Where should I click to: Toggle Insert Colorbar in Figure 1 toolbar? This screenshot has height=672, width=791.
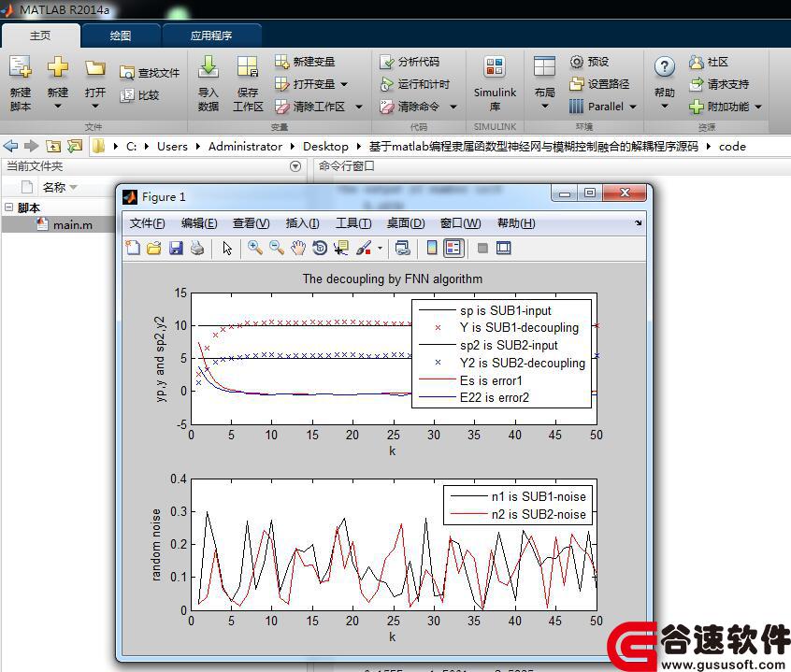tap(432, 248)
